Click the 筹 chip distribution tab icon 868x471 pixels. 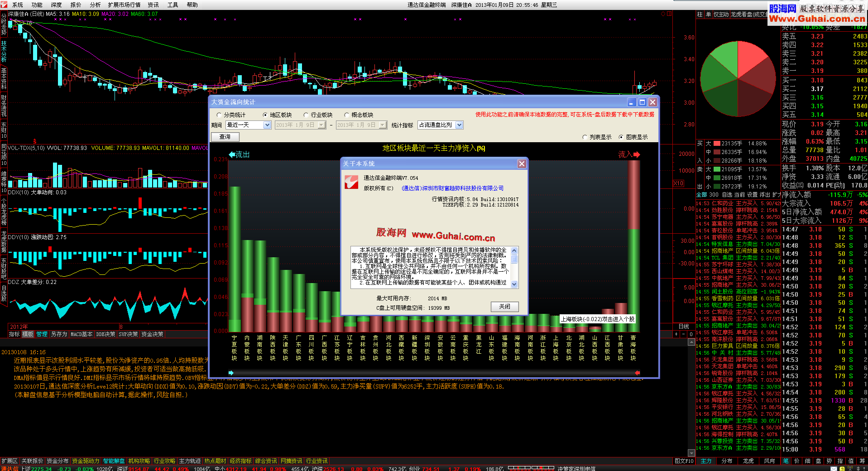tap(863, 461)
